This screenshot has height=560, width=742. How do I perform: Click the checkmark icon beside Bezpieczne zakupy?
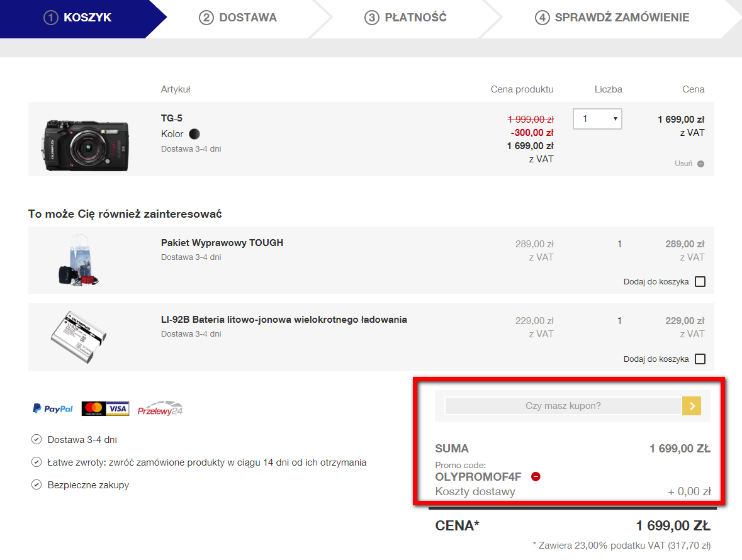tap(36, 485)
